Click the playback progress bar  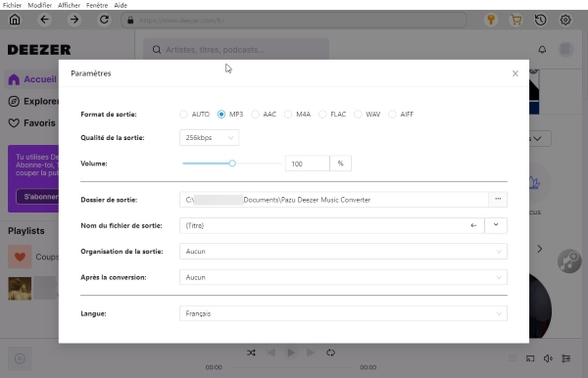pos(291,367)
